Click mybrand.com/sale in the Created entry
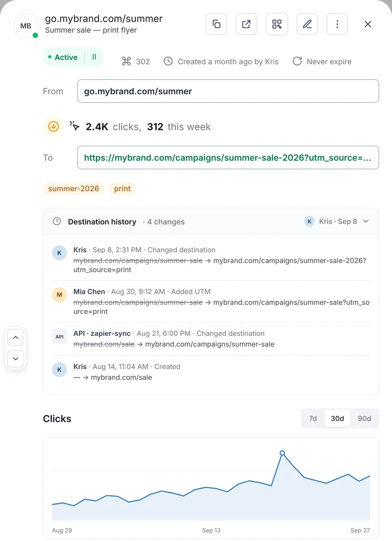Screen dimensions: 392x541 pos(122,378)
